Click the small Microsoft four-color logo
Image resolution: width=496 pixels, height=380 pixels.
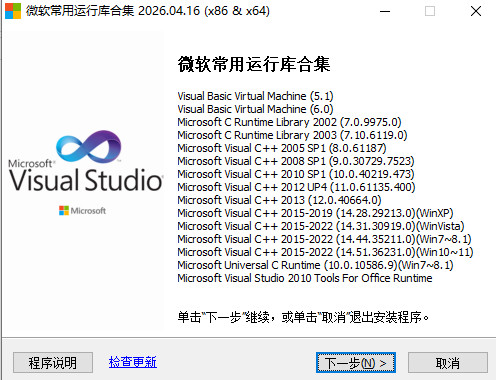[64, 211]
